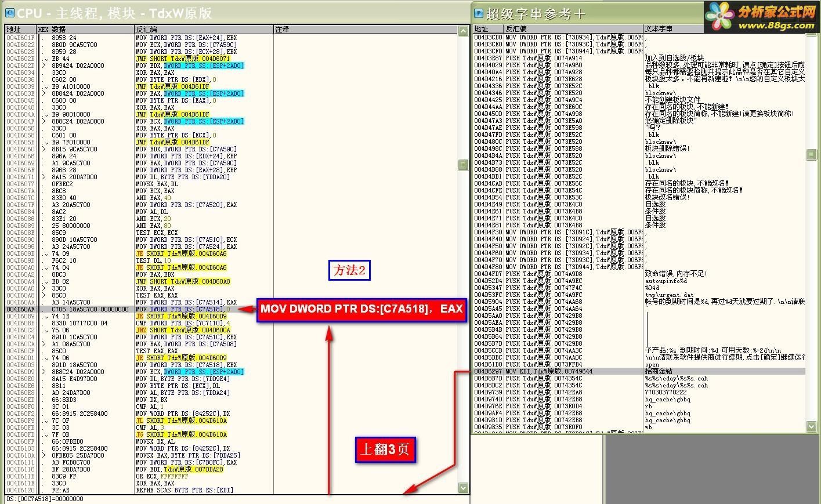Image resolution: width=821 pixels, height=504 pixels.
Task: Select string row 不能创建板块文件
Action: click(x=639, y=100)
